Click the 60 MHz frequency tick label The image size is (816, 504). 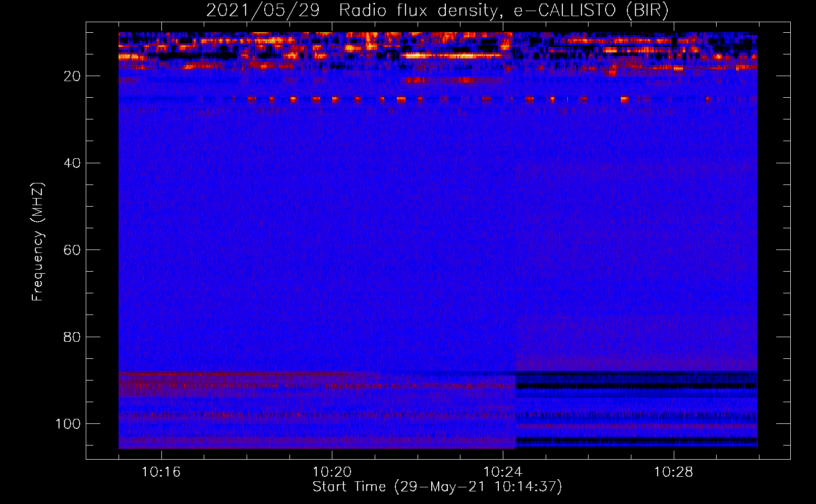[72, 250]
